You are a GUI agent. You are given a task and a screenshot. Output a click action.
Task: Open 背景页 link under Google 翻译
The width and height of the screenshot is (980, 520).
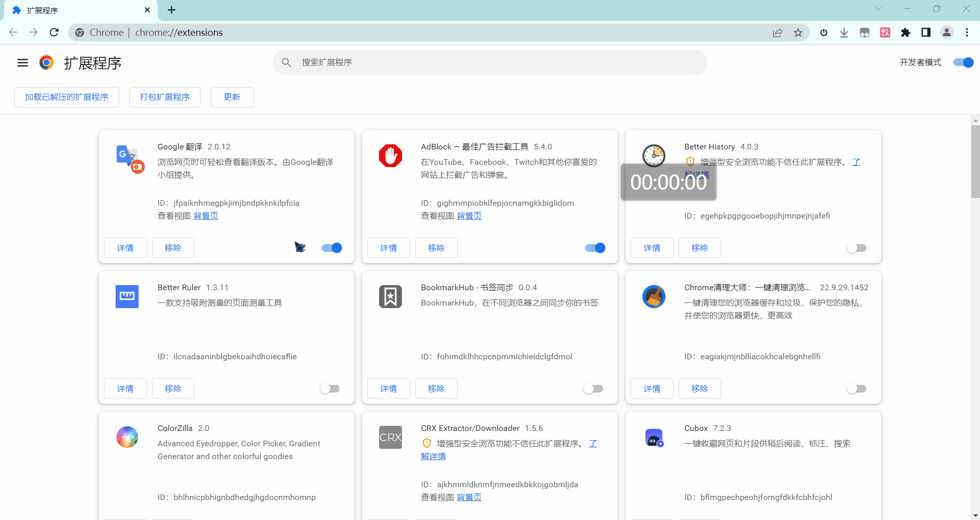click(206, 216)
